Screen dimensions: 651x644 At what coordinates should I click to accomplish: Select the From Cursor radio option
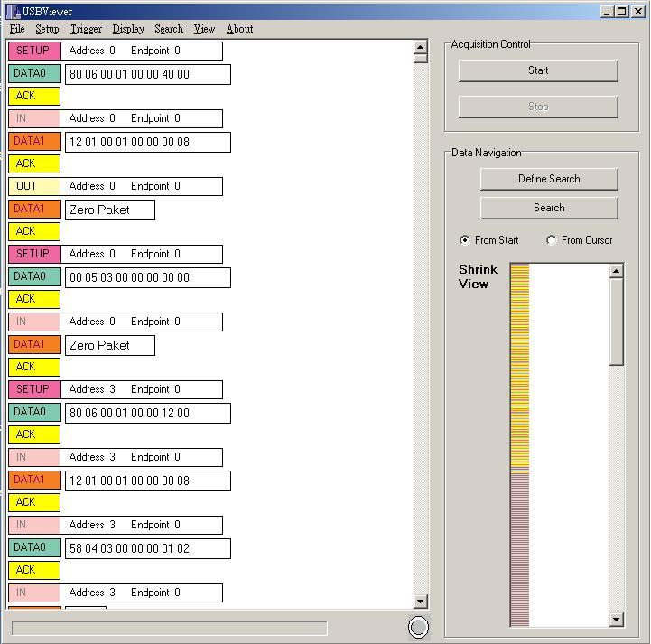click(580, 240)
